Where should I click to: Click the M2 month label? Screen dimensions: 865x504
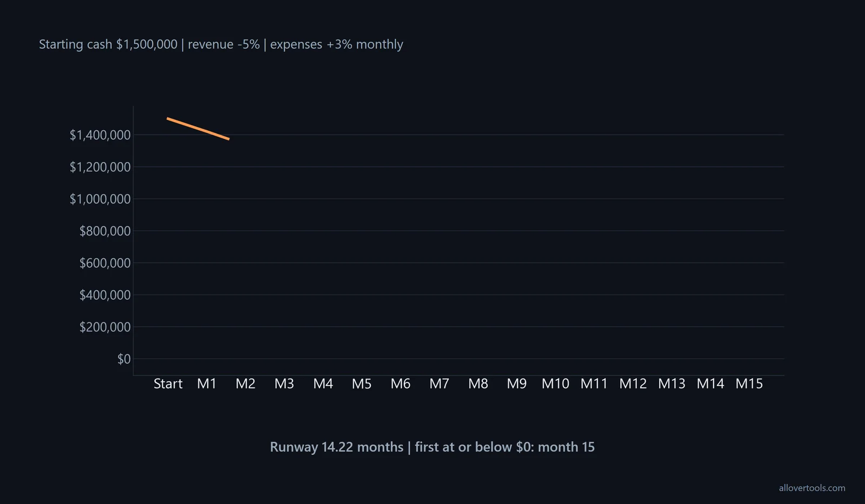coord(245,384)
